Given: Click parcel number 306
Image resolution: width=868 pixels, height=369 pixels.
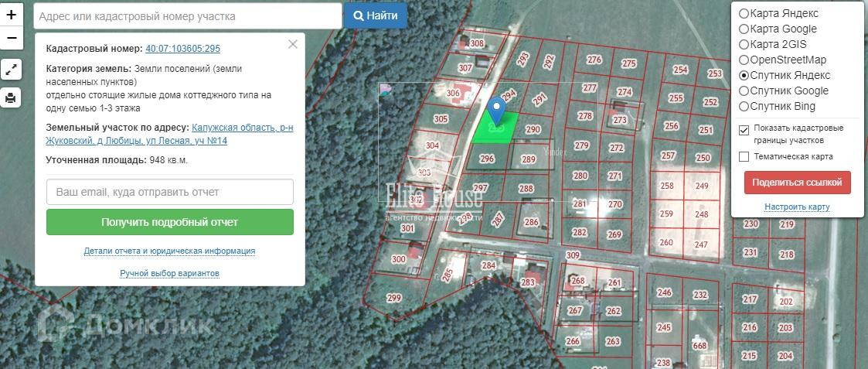Looking at the screenshot, I should [453, 93].
